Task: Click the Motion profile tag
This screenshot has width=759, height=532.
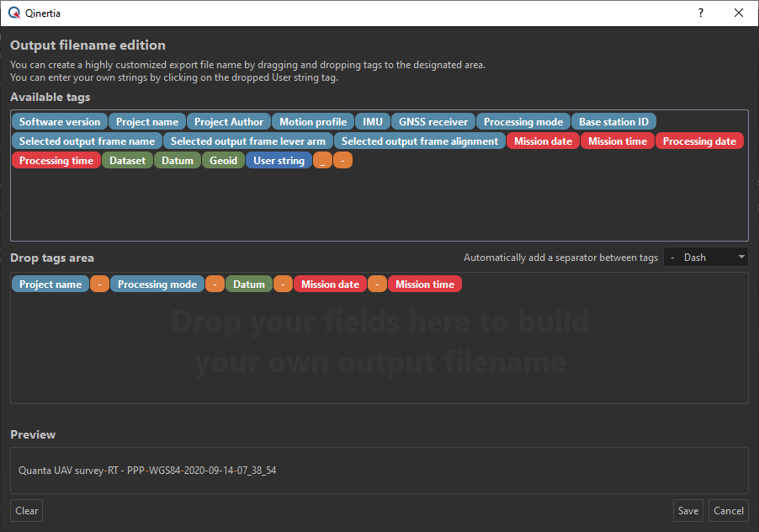Action: tap(313, 122)
